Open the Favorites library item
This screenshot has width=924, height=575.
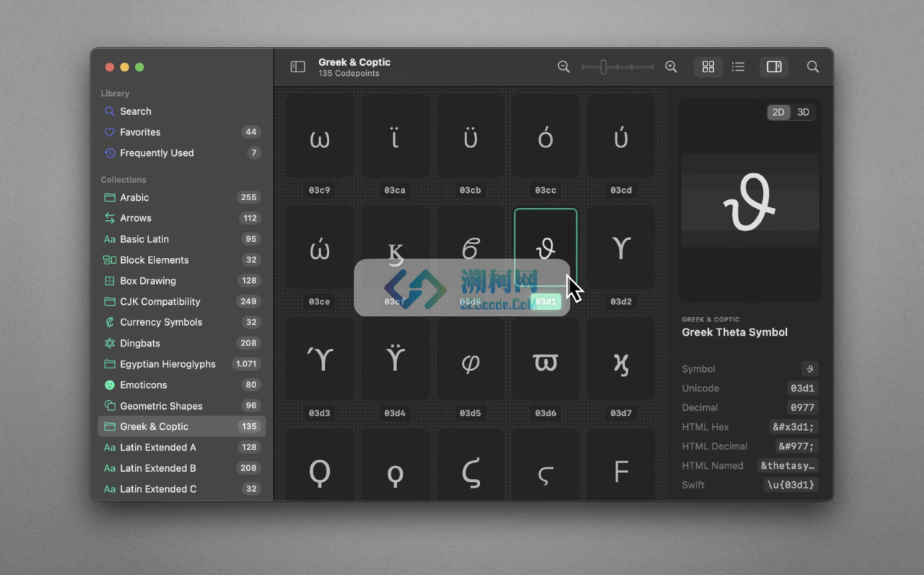[181, 132]
